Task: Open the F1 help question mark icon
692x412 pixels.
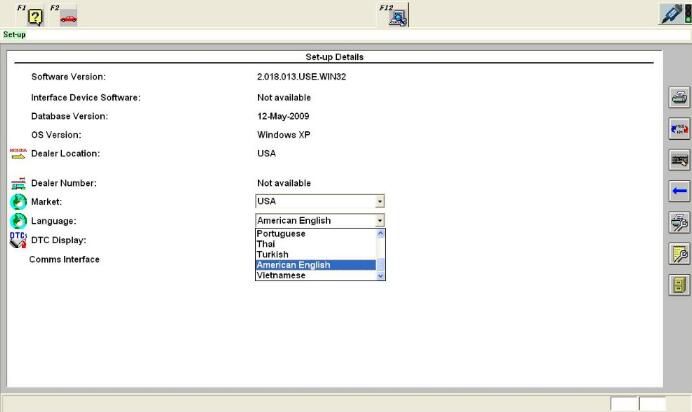Action: [35, 17]
